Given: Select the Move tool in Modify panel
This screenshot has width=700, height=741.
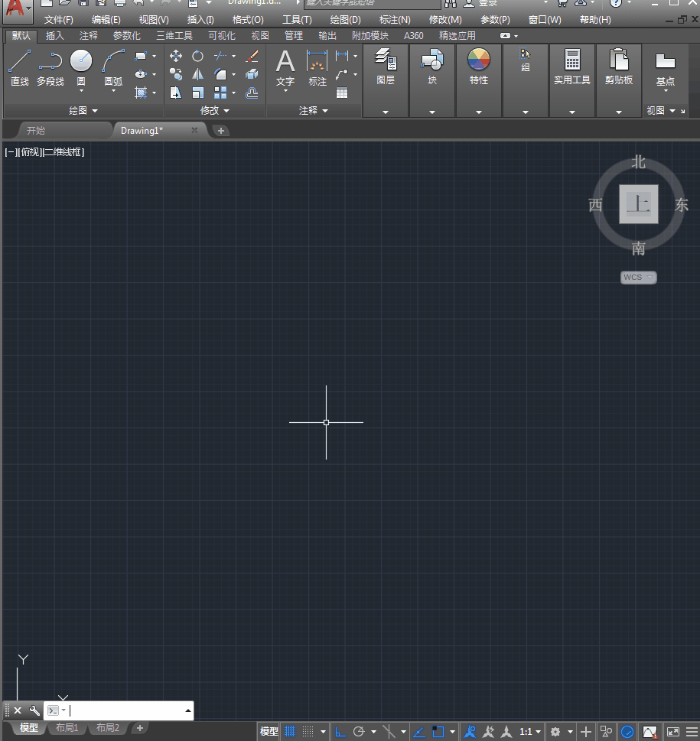Looking at the screenshot, I should coord(176,56).
